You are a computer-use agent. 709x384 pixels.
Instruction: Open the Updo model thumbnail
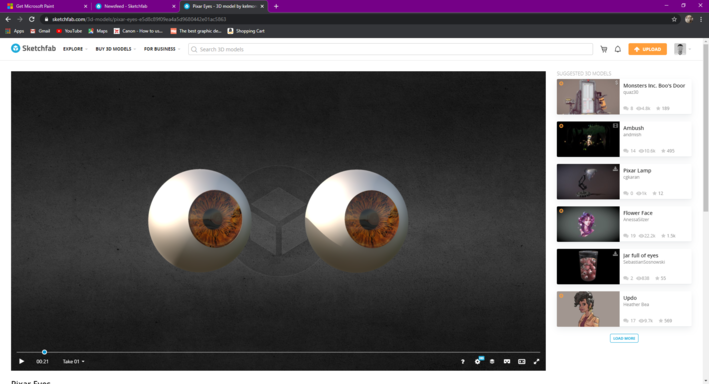coord(588,309)
